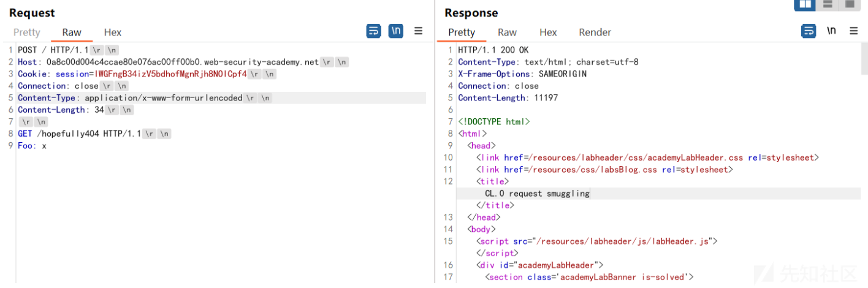The height and width of the screenshot is (288, 868).
Task: Switch to combined tabbed layout view
Action: tap(849, 4)
